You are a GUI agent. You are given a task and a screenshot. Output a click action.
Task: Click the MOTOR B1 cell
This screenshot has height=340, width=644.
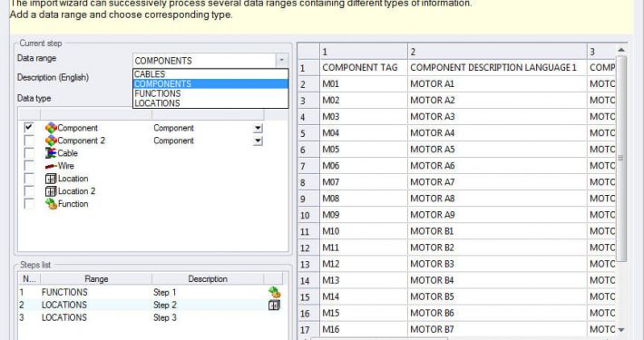(497, 231)
